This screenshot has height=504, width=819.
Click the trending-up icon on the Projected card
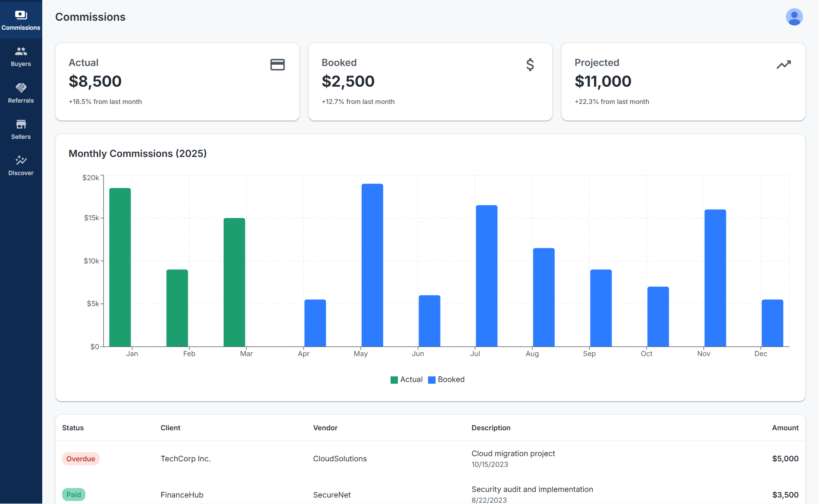click(x=784, y=64)
